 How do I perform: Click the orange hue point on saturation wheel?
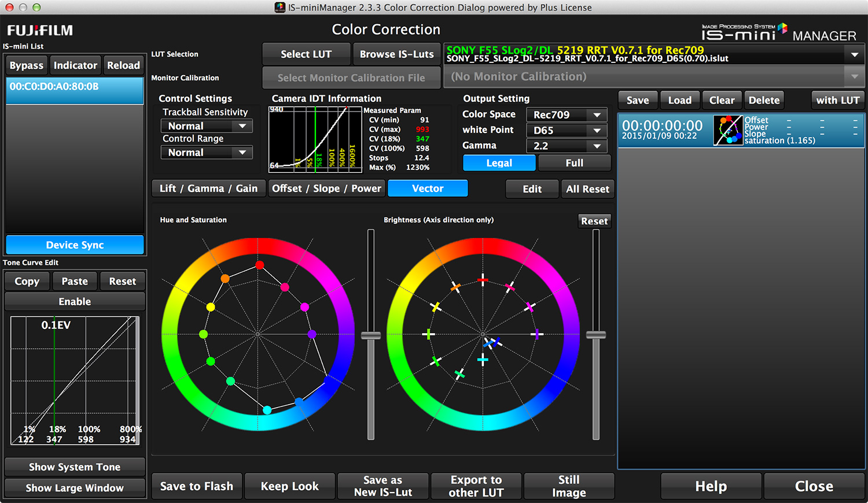225,279
